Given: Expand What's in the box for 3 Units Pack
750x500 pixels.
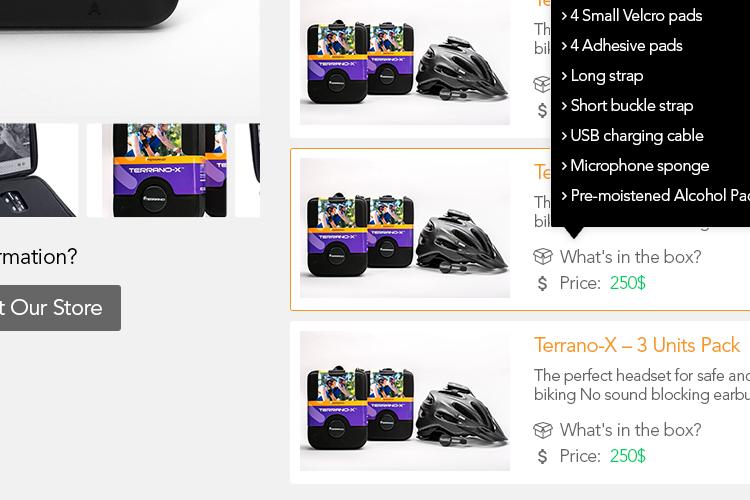Looking at the screenshot, I should pos(630,430).
